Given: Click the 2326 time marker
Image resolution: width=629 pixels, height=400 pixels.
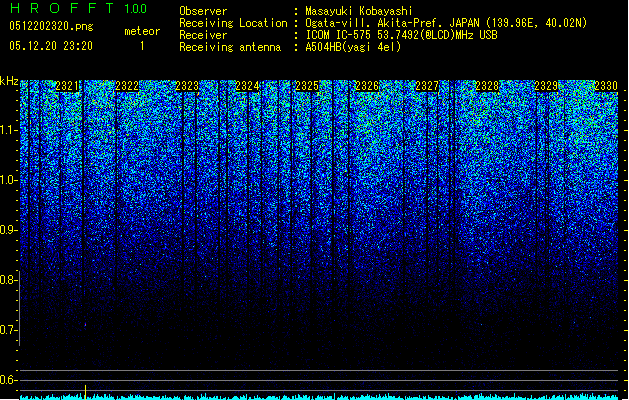Looking at the screenshot, I should (x=367, y=86).
